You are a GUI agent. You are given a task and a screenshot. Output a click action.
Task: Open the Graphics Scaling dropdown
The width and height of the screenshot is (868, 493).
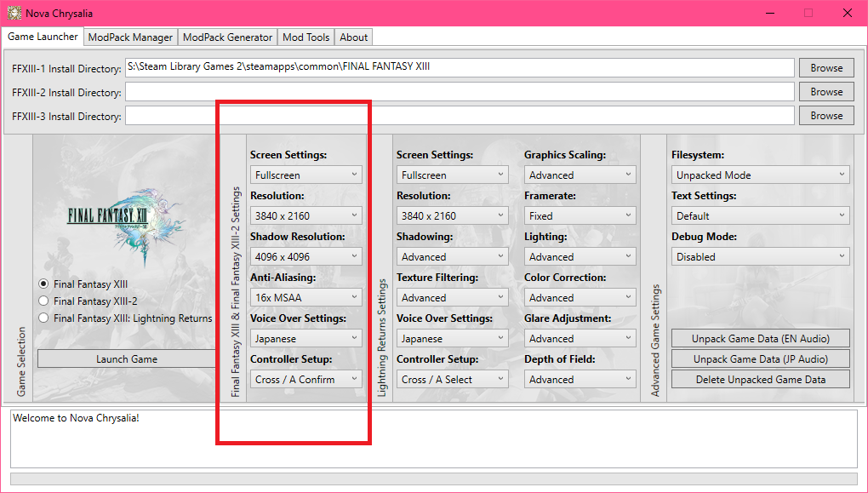pos(580,175)
